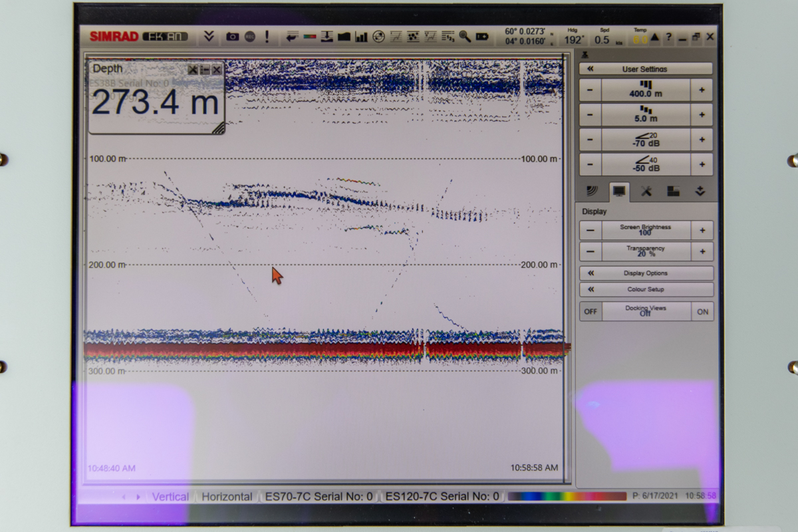Viewport: 798px width, 532px height.
Task: Select the ES70-7C Serial No: 0 tab
Action: click(x=319, y=497)
